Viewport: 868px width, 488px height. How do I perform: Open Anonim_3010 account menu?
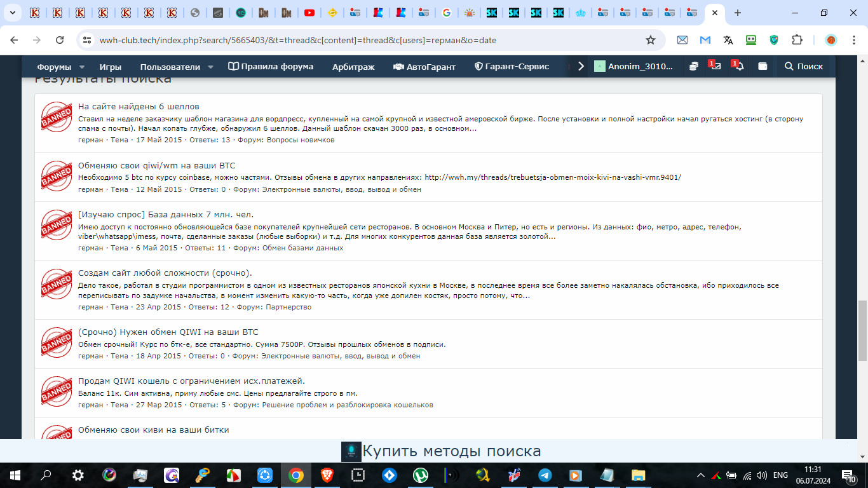tap(633, 66)
